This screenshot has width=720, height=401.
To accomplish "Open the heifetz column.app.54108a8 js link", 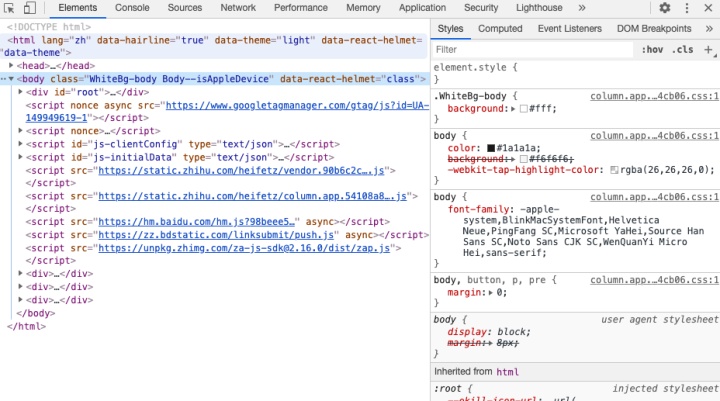I will (x=253, y=196).
